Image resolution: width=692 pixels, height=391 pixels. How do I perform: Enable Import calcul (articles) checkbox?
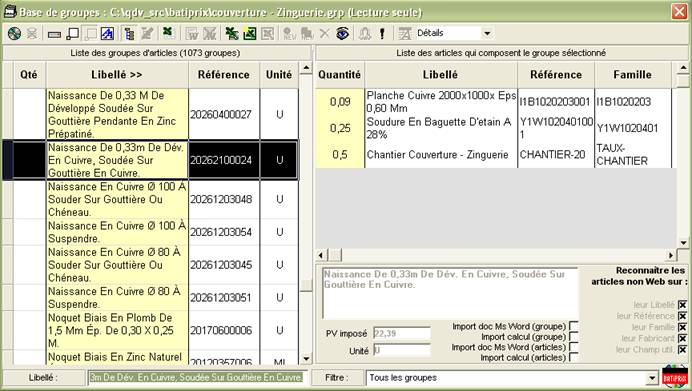pyautogui.click(x=574, y=357)
